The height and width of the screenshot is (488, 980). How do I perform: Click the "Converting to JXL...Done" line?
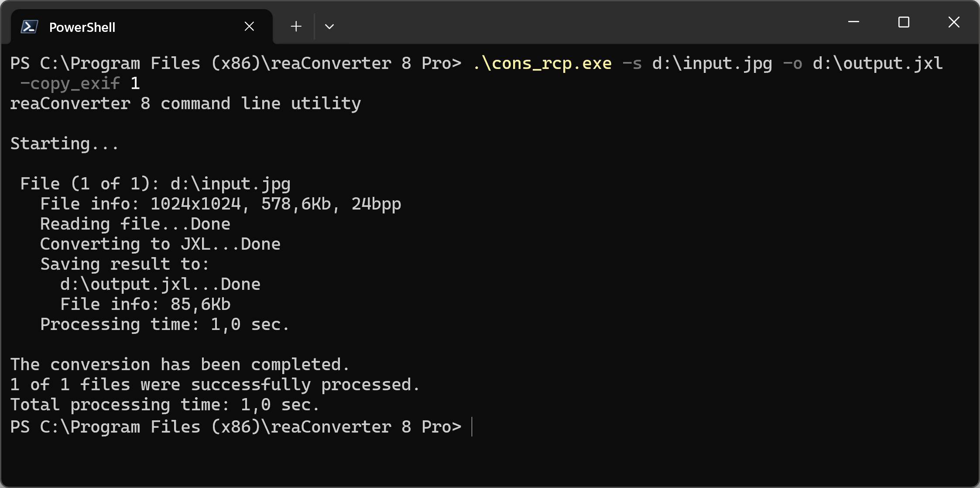pos(160,244)
